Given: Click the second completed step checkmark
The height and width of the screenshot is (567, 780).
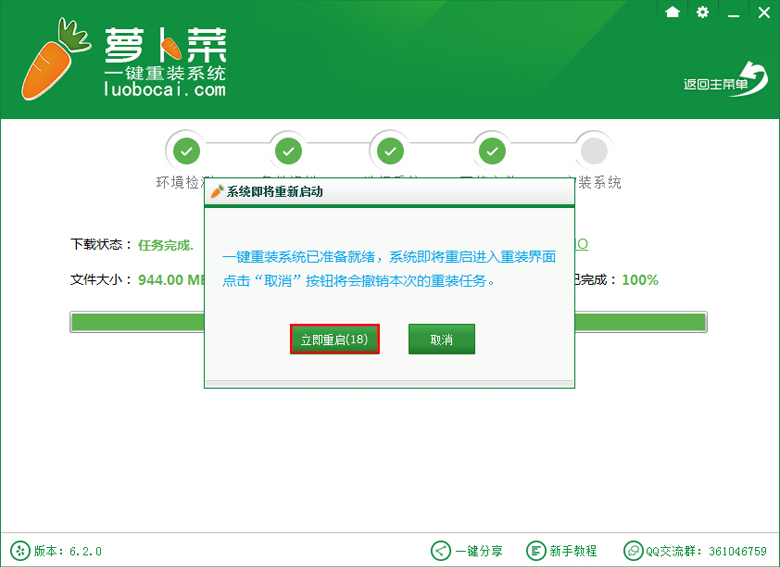Looking at the screenshot, I should (x=288, y=151).
